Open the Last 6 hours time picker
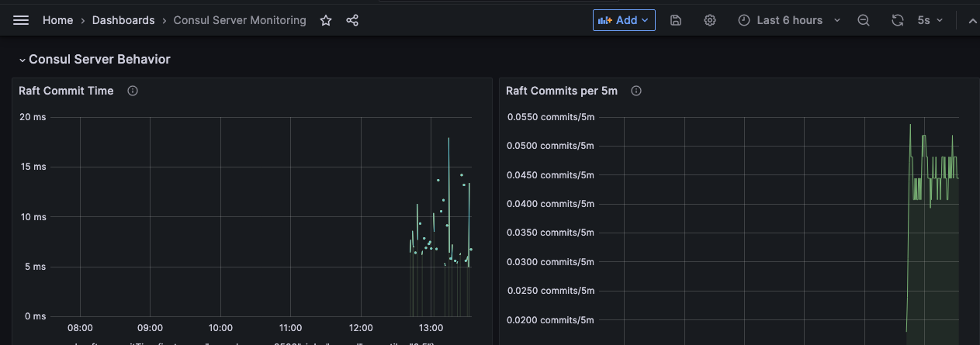The image size is (980, 345). coord(789,20)
